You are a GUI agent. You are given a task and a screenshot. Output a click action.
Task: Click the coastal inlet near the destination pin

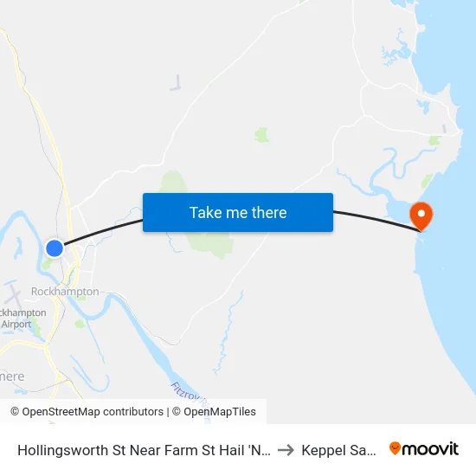(x=398, y=209)
